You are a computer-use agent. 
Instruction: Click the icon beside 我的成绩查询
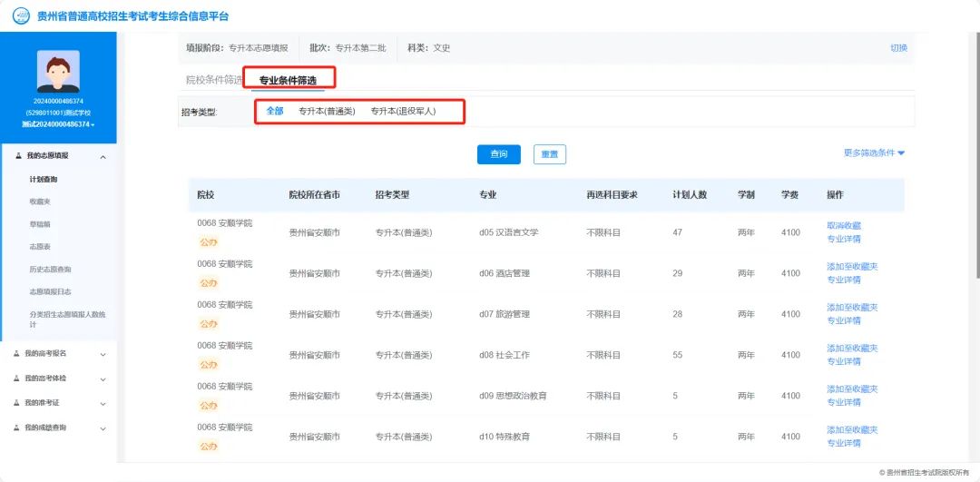(x=17, y=428)
